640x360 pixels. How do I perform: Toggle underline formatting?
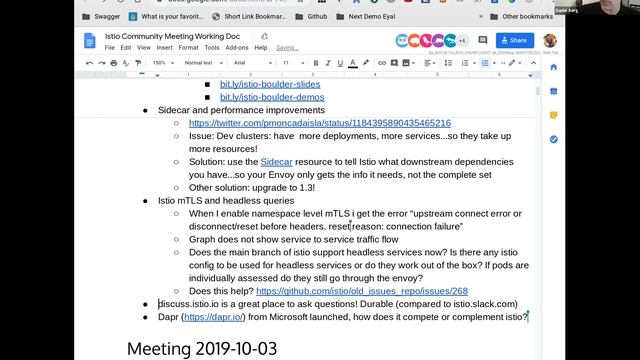coord(340,63)
